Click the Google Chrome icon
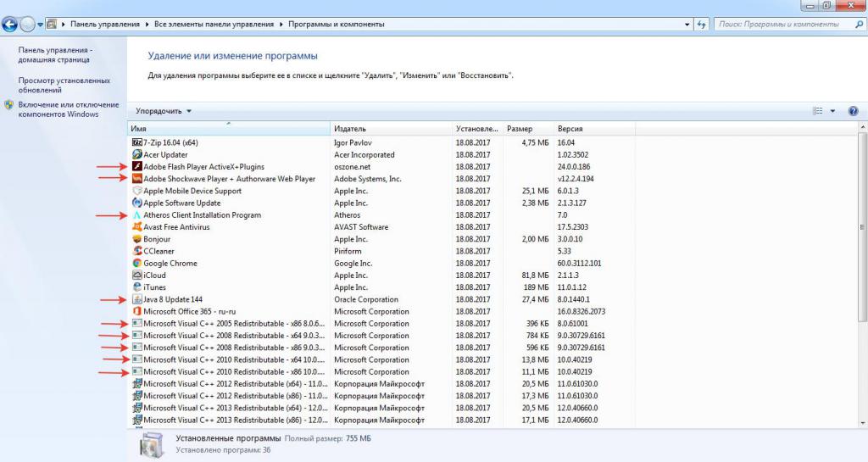 click(x=137, y=263)
